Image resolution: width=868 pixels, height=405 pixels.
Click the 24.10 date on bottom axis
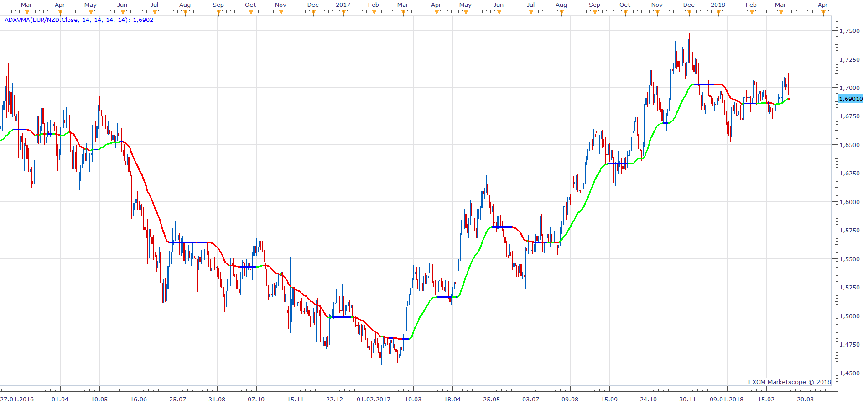648,399
